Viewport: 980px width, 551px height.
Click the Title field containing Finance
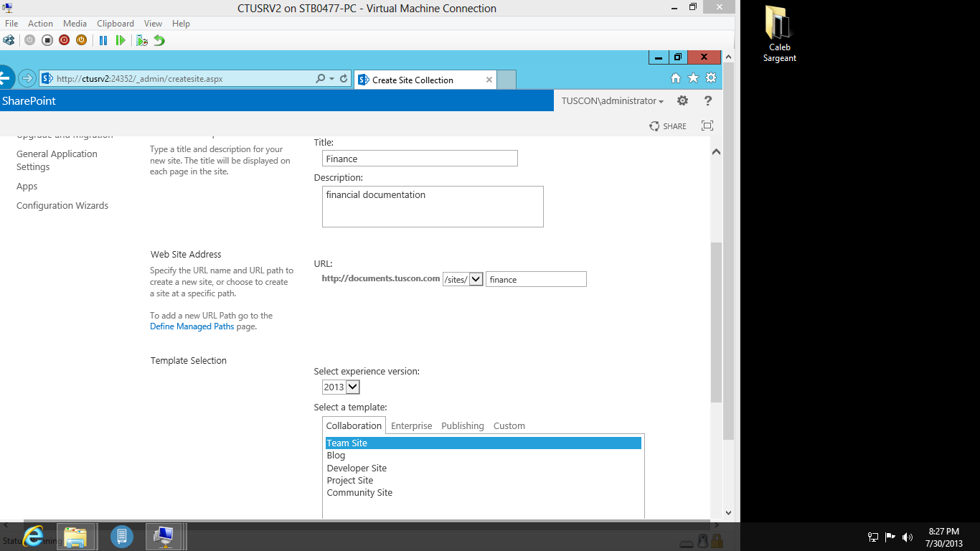coord(420,159)
